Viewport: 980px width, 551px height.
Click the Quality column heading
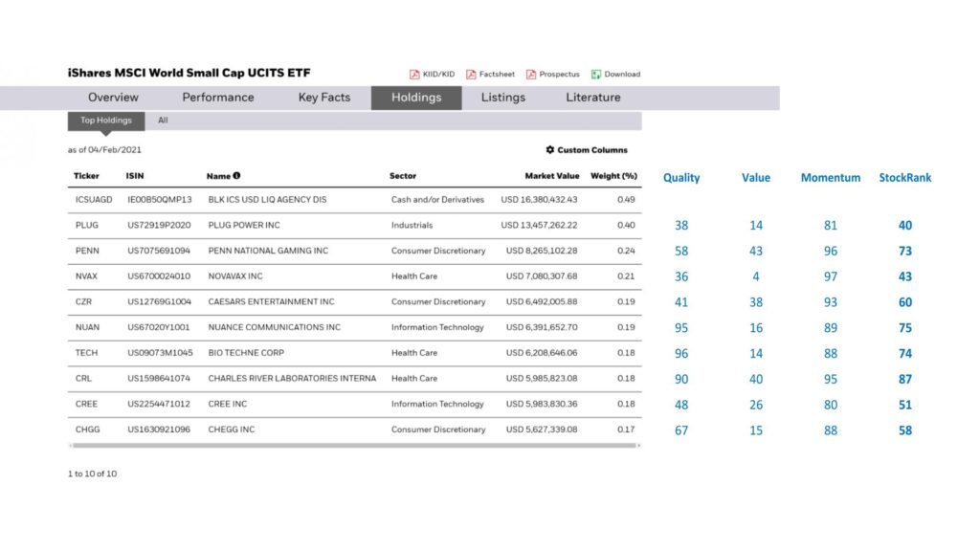681,177
